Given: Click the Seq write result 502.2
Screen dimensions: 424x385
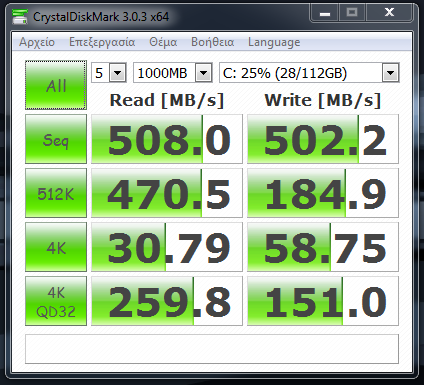Looking at the screenshot, I should [323, 139].
